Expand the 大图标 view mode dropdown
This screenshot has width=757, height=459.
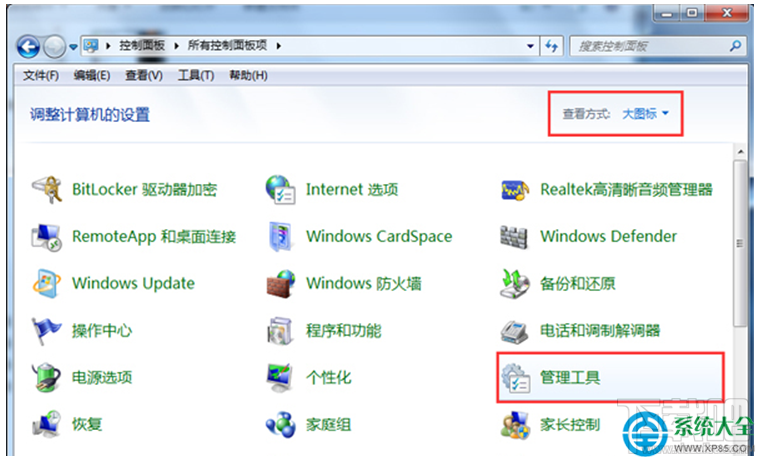coord(645,114)
